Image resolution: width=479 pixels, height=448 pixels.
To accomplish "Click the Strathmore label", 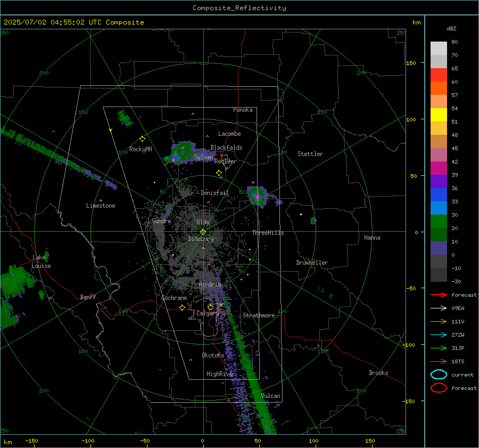I will pos(259,315).
